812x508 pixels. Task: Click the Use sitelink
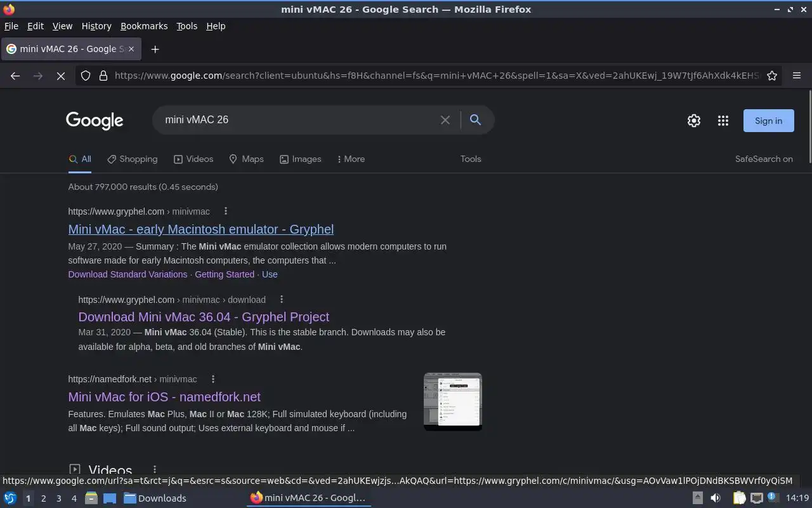pyautogui.click(x=270, y=274)
